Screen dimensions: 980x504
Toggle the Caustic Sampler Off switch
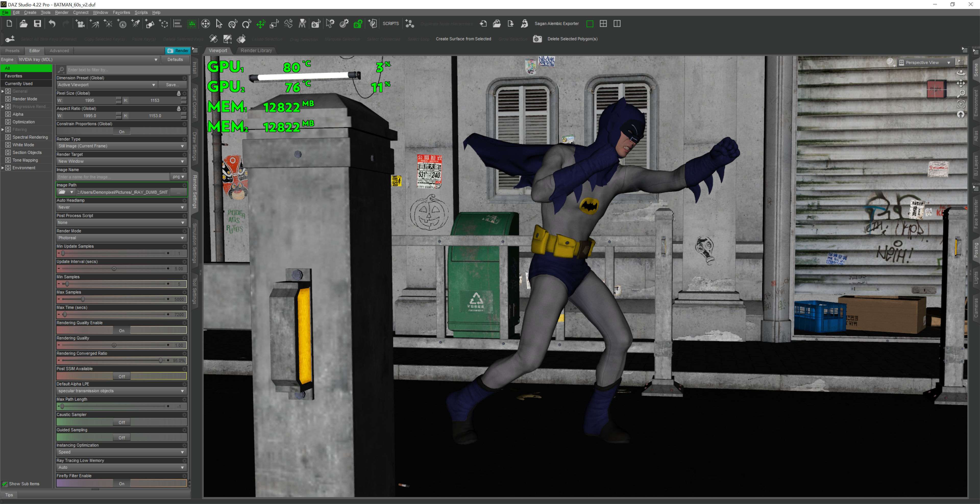(121, 422)
